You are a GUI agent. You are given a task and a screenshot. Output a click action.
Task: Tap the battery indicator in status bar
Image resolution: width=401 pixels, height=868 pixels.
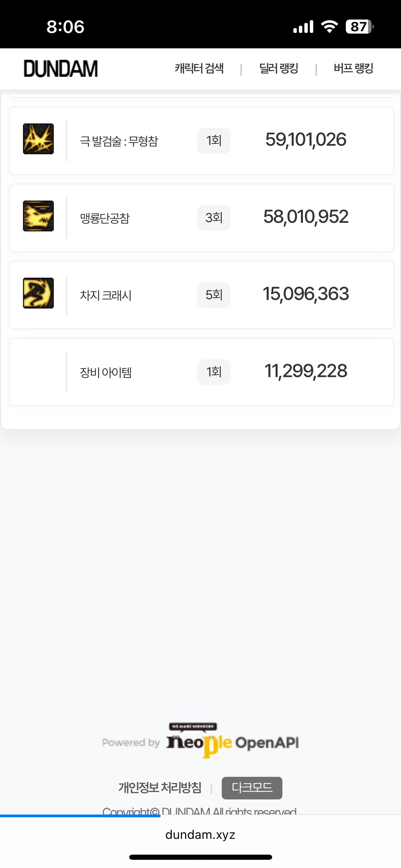(x=359, y=27)
